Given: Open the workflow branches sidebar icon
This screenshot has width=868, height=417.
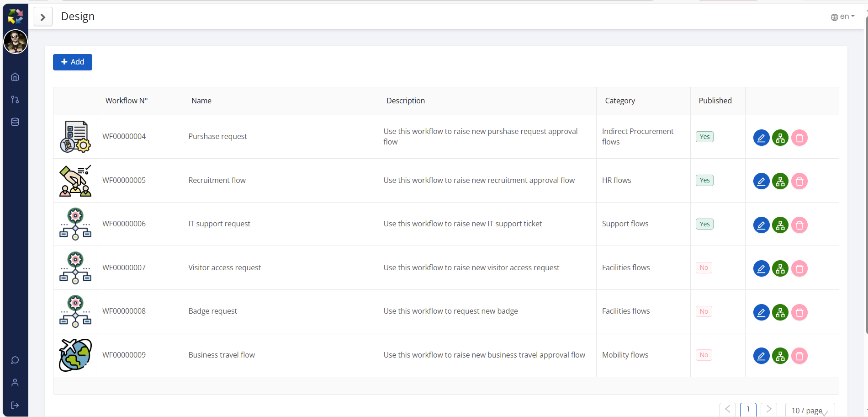Looking at the screenshot, I should 15,100.
